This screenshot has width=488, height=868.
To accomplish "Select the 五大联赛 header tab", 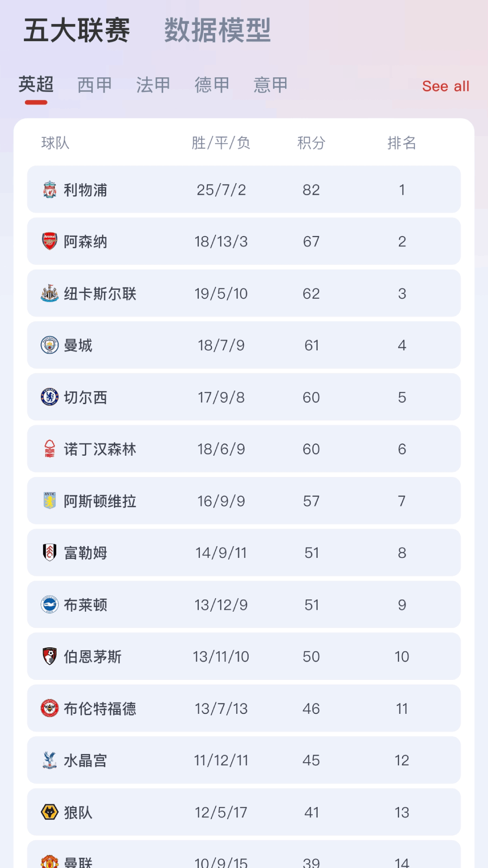I will (x=77, y=30).
